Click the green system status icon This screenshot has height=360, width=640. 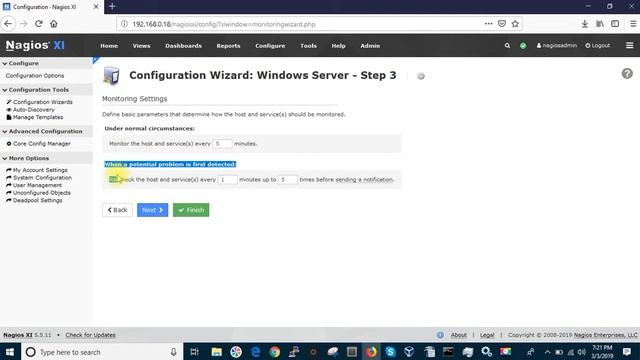(x=523, y=46)
